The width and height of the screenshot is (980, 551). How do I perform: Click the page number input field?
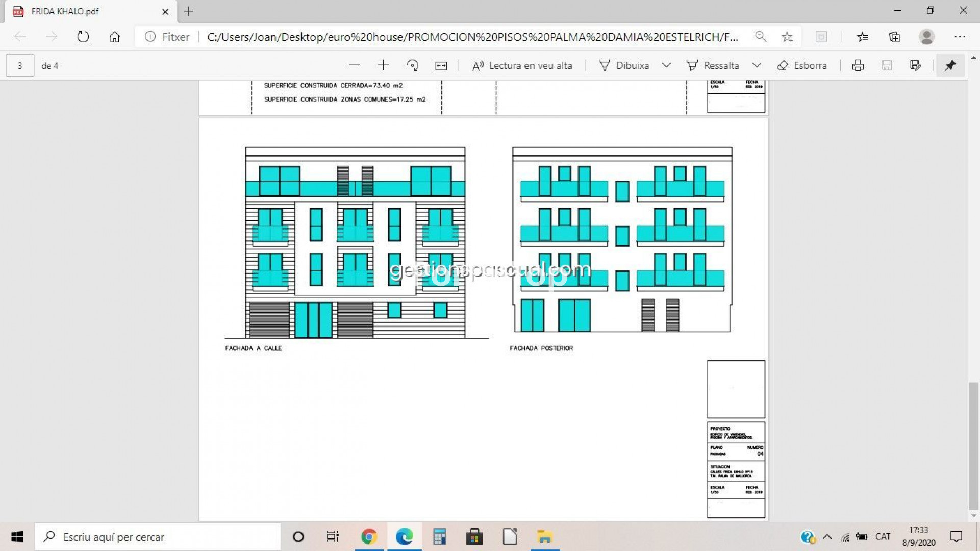[x=20, y=65]
